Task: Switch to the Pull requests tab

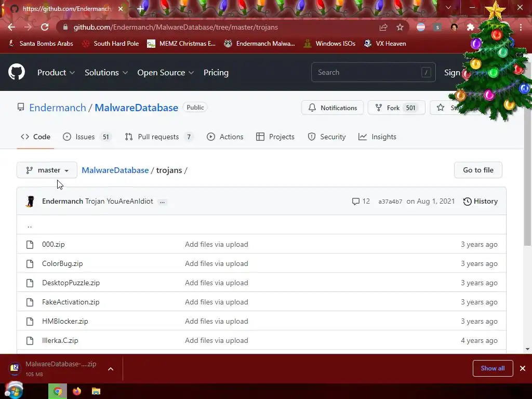Action: [x=159, y=137]
